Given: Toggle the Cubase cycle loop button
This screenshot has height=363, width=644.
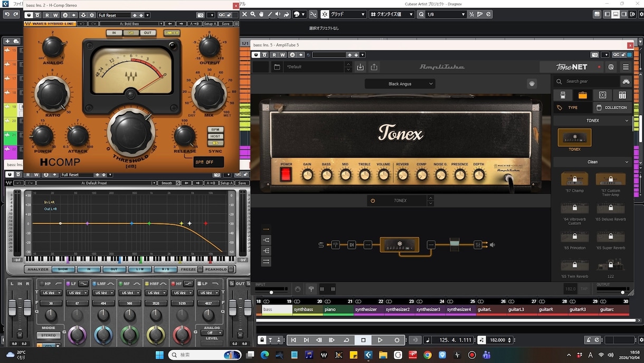Looking at the screenshot, I should 346,340.
